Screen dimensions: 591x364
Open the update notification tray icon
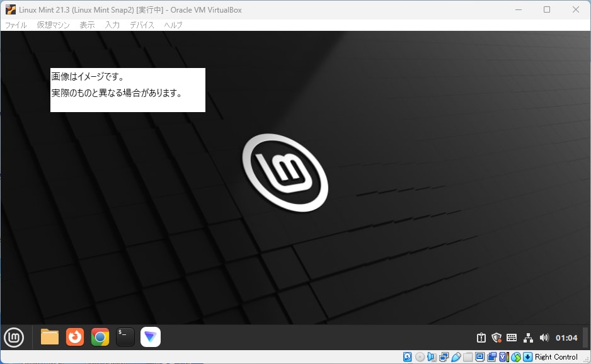click(481, 338)
